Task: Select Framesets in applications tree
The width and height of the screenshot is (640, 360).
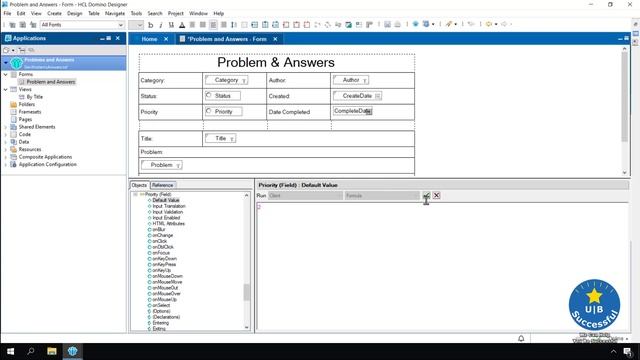Action: pyautogui.click(x=30, y=112)
